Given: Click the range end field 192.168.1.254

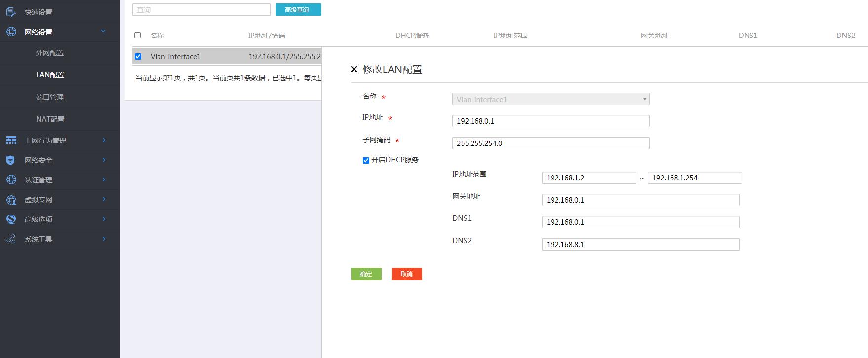Looking at the screenshot, I should 695,178.
